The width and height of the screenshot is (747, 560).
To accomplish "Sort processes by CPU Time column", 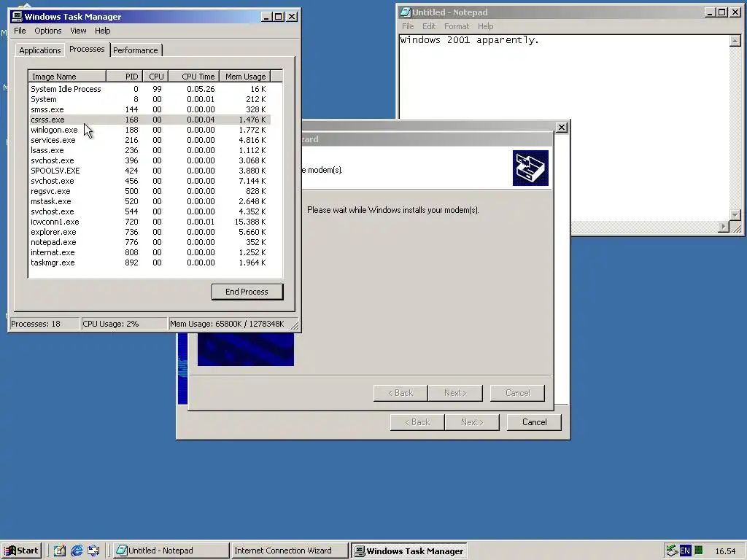I will click(193, 76).
